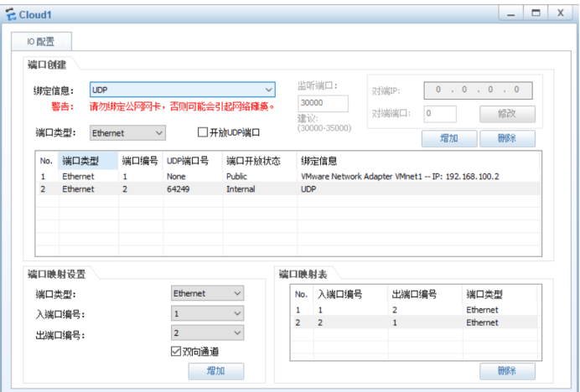This screenshot has height=392, width=580.
Task: Open 端口类型 dropdown in 端口映射设置
Action: coord(207,293)
